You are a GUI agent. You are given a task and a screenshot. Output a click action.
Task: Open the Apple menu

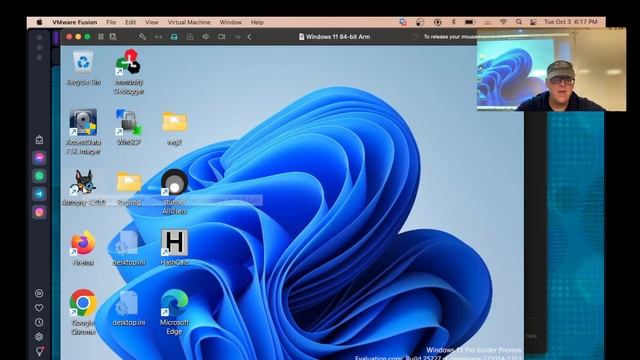[39, 22]
